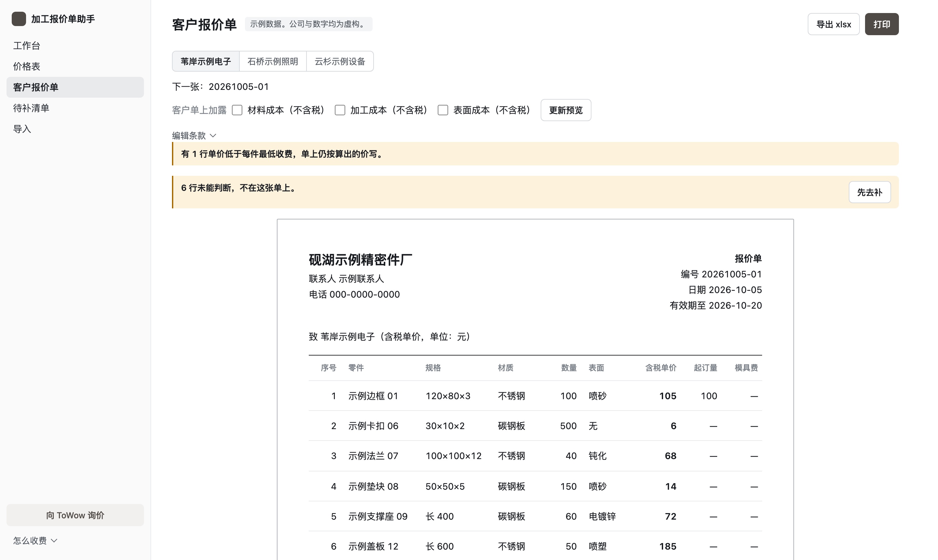Switch to 云杉示例设备 customer tab
This screenshot has width=938, height=560.
pyautogui.click(x=340, y=61)
